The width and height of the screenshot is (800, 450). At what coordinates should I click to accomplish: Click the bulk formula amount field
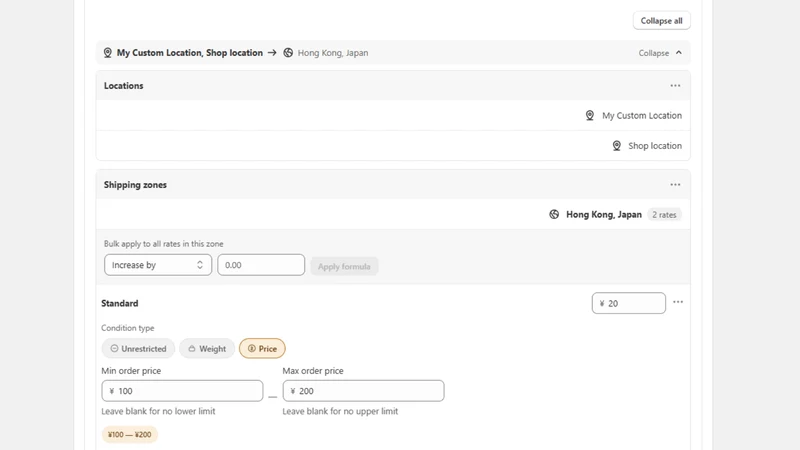tap(261, 265)
